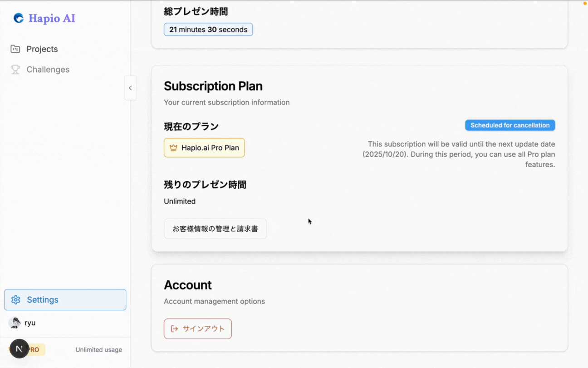The image size is (588, 368).
Task: Click the 残りのプレゼン時間 label
Action: pyautogui.click(x=205, y=185)
